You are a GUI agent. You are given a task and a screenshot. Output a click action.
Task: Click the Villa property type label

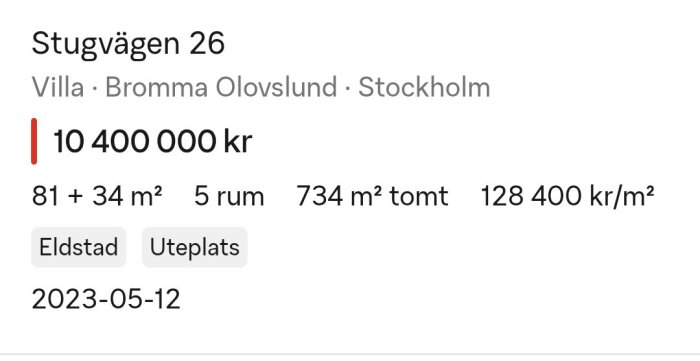58,87
